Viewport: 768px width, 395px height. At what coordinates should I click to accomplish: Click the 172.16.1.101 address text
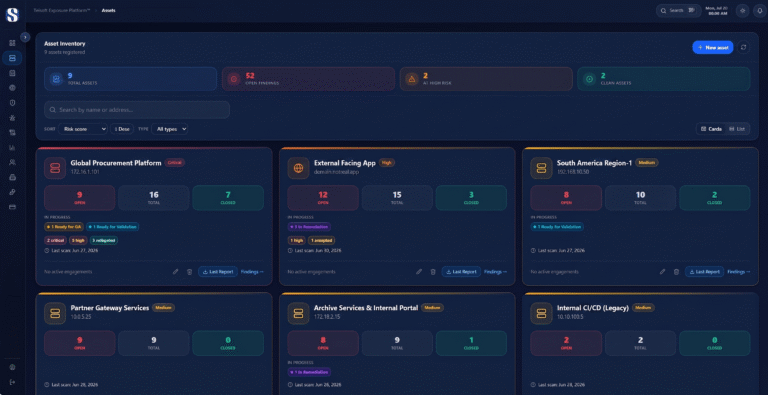click(x=85, y=173)
